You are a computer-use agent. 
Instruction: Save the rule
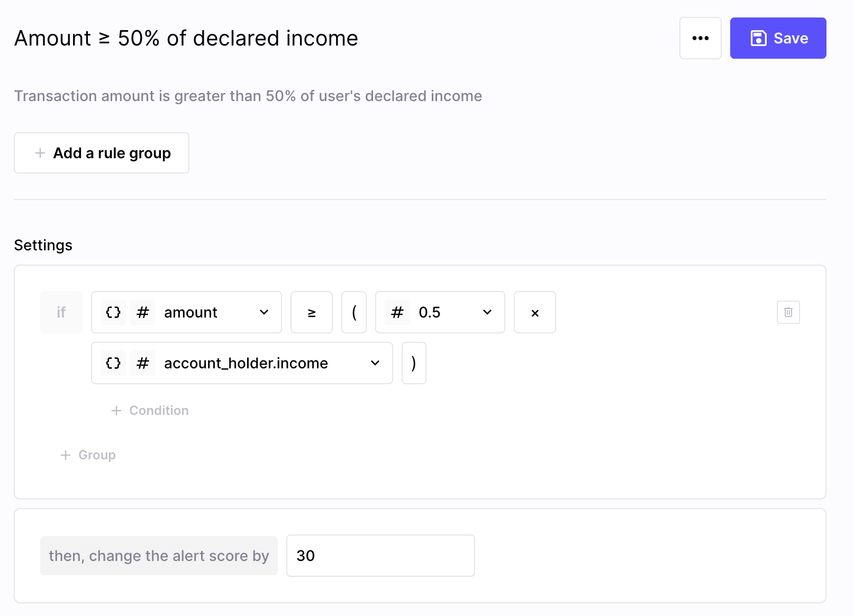click(778, 38)
